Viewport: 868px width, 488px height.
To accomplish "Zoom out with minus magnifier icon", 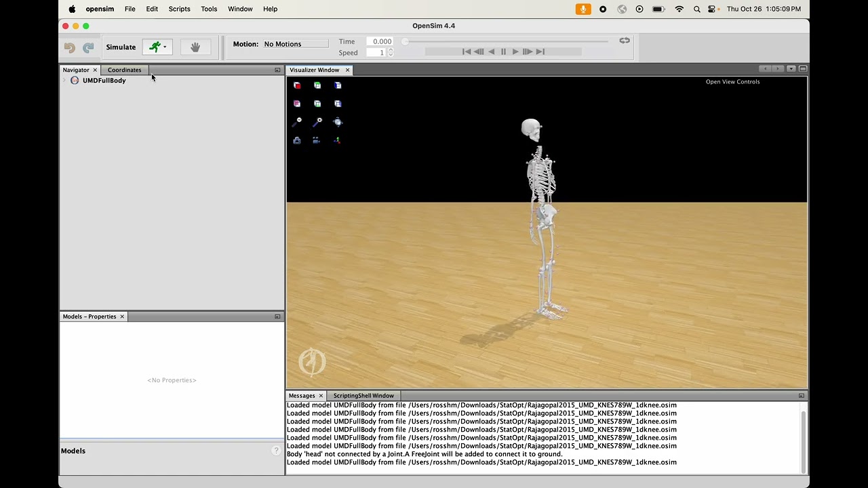I will click(x=297, y=122).
